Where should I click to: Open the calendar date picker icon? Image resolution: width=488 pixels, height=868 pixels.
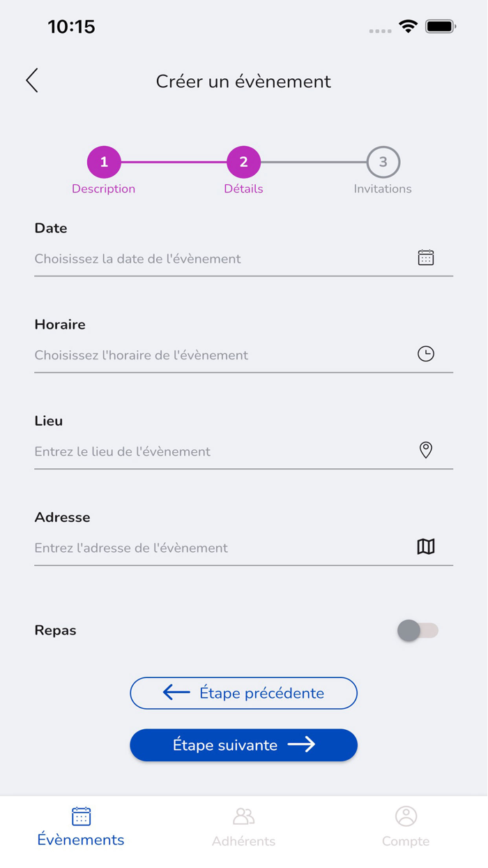pos(425,257)
